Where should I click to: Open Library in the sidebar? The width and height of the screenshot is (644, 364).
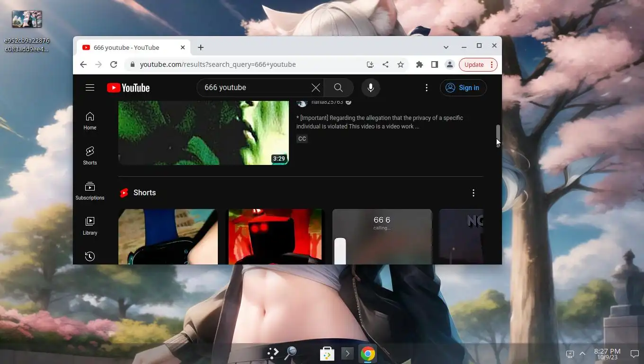90,226
